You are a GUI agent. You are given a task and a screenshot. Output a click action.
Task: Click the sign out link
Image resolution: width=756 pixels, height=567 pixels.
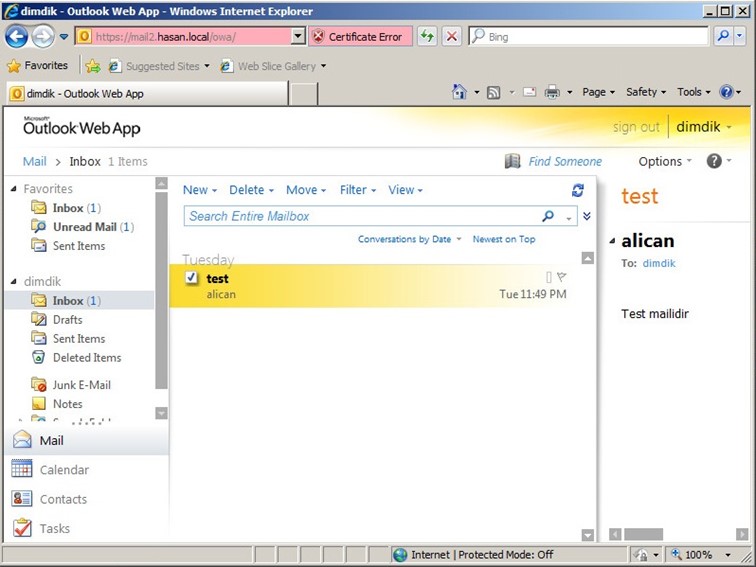coord(636,127)
